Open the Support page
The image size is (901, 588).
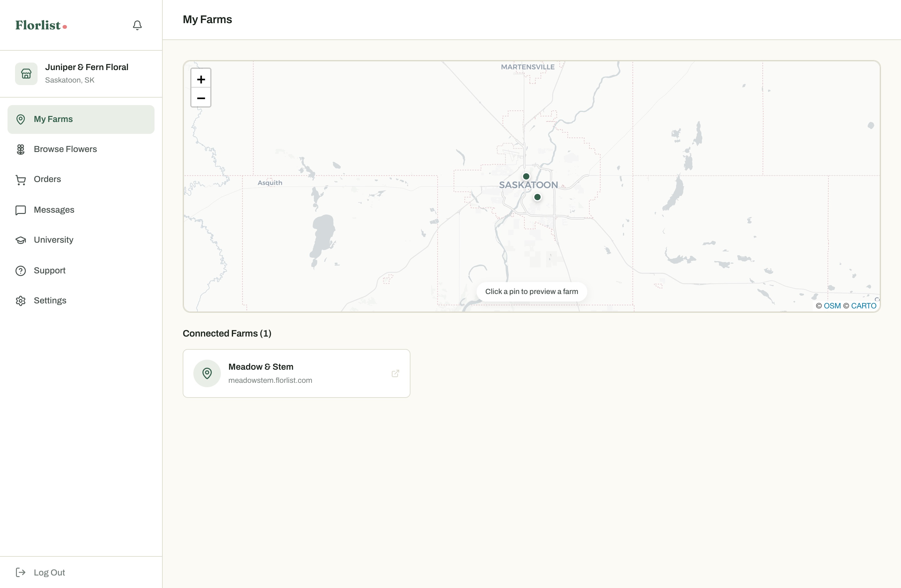tap(81, 271)
